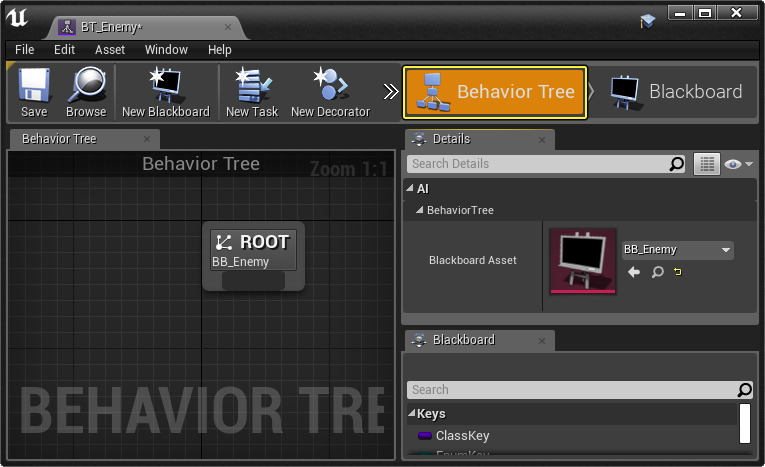Viewport: 765px width, 467px height.
Task: Collapse the BehaviorTree subcategory
Action: tap(419, 210)
